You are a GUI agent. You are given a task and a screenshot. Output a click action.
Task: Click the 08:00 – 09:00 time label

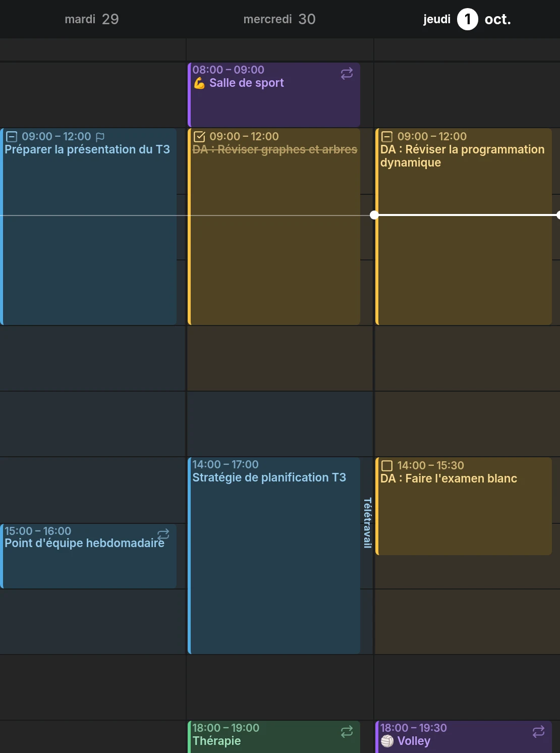point(228,70)
